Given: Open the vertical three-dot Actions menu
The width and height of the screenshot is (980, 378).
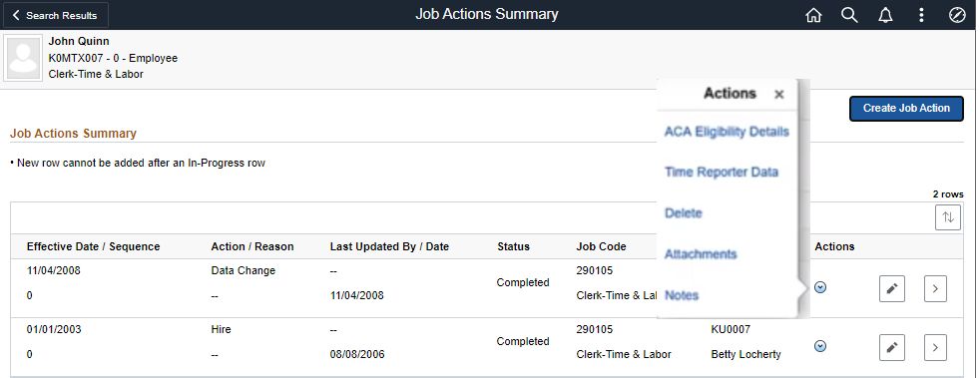Looking at the screenshot, I should 921,15.
